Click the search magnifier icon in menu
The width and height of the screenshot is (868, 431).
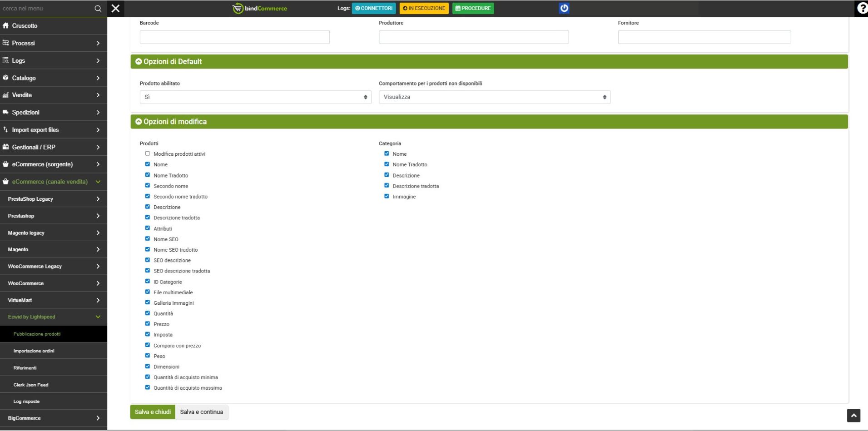[x=98, y=9]
